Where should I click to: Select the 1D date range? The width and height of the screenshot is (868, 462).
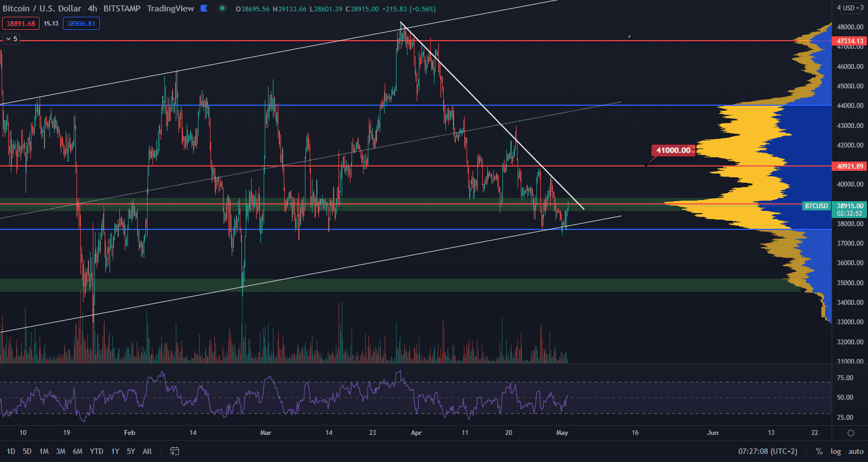[x=11, y=451]
